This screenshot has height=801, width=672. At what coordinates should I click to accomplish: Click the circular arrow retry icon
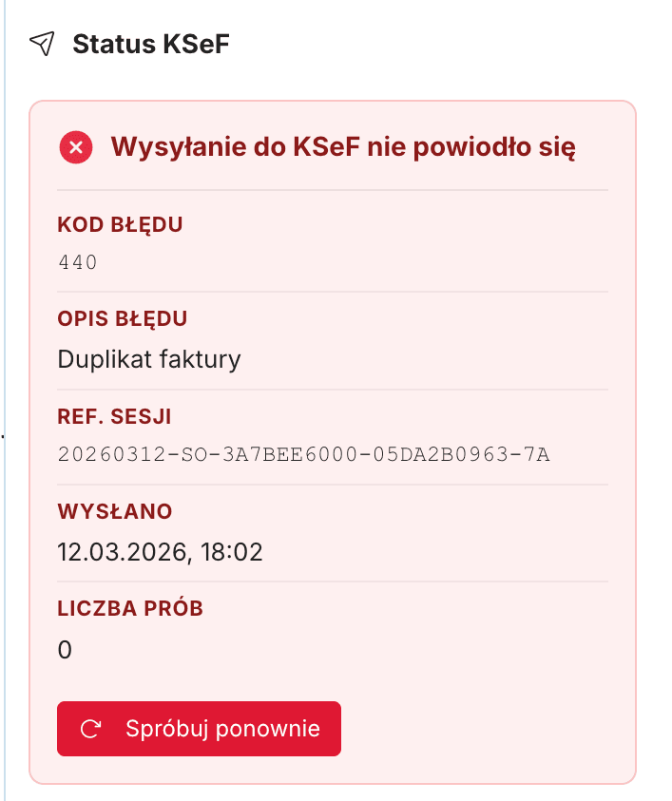pyautogui.click(x=91, y=729)
